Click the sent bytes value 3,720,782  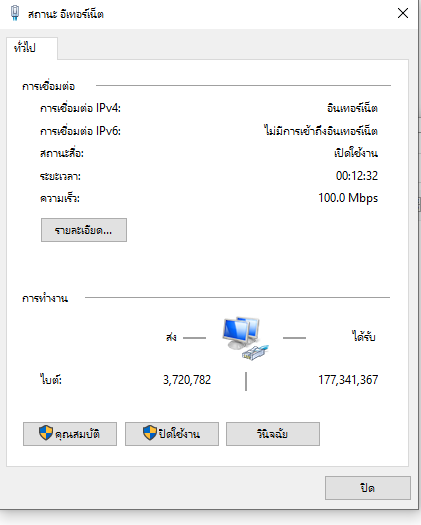pos(187,380)
